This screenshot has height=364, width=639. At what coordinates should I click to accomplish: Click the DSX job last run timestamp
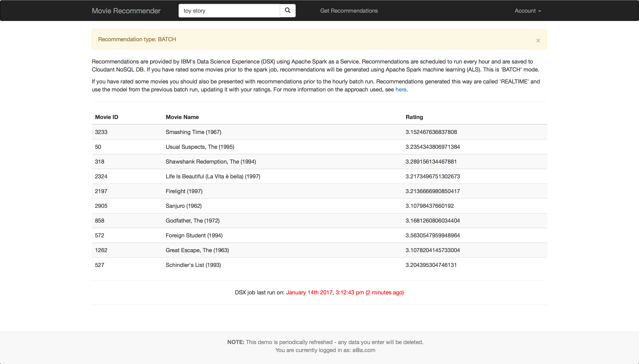[x=345, y=293]
